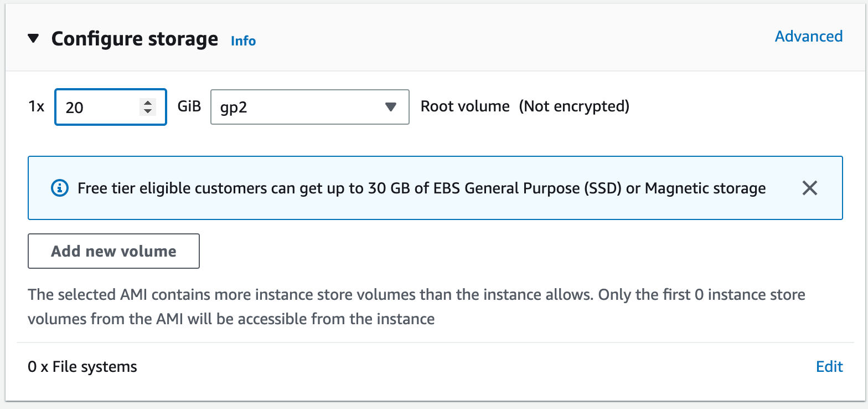Select the 0 x File systems label

(x=82, y=367)
